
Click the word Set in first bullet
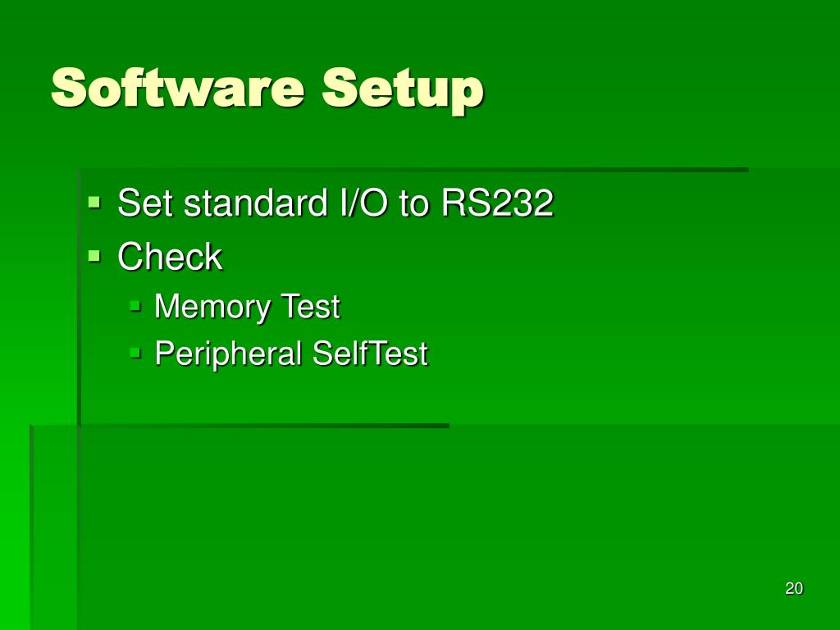coord(144,203)
